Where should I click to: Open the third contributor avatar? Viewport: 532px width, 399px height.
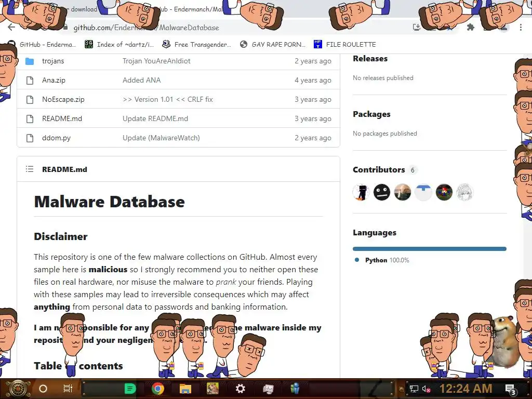[403, 192]
